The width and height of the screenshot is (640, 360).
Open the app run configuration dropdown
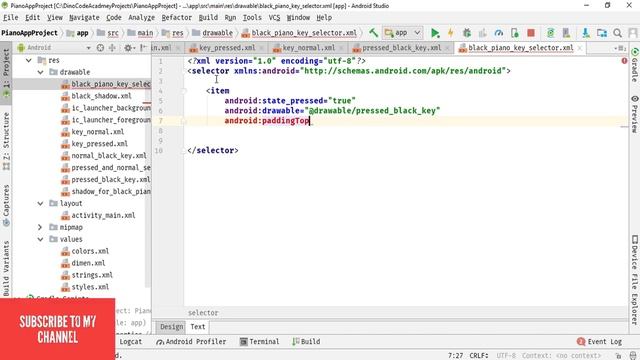coord(402,33)
